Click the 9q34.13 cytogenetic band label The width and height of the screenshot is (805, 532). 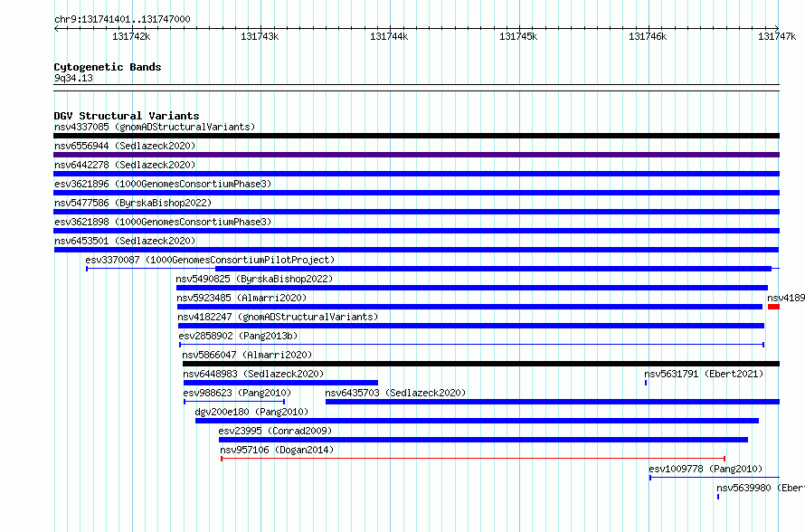73,78
